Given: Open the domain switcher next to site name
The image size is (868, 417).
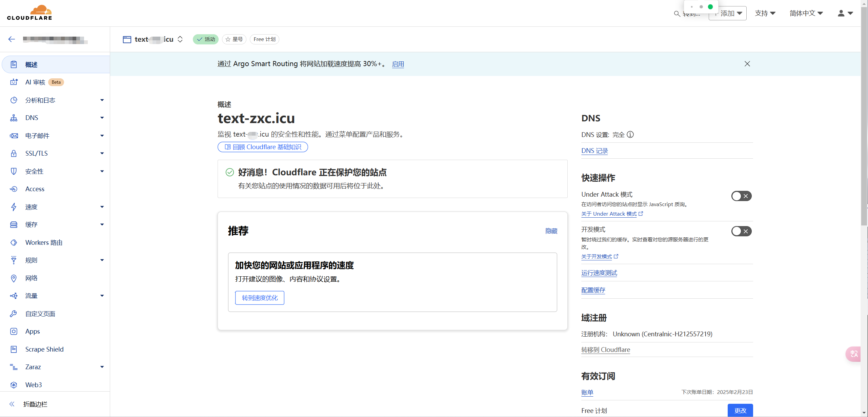Looking at the screenshot, I should pos(180,39).
